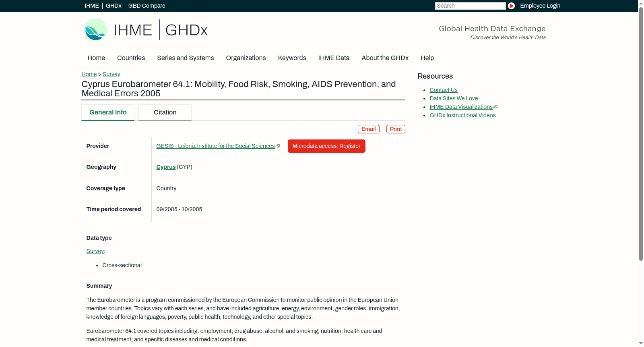Image resolution: width=644 pixels, height=347 pixels.
Task: Open the Countries menu
Action: (131, 58)
